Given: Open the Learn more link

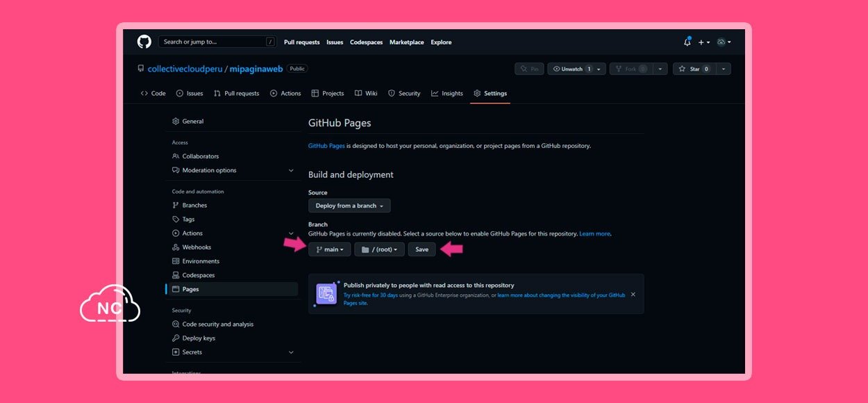Looking at the screenshot, I should point(595,234).
